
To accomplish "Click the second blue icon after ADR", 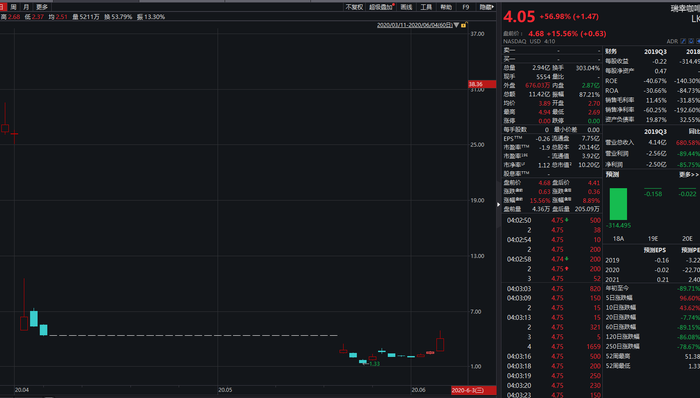I will pyautogui.click(x=691, y=41).
